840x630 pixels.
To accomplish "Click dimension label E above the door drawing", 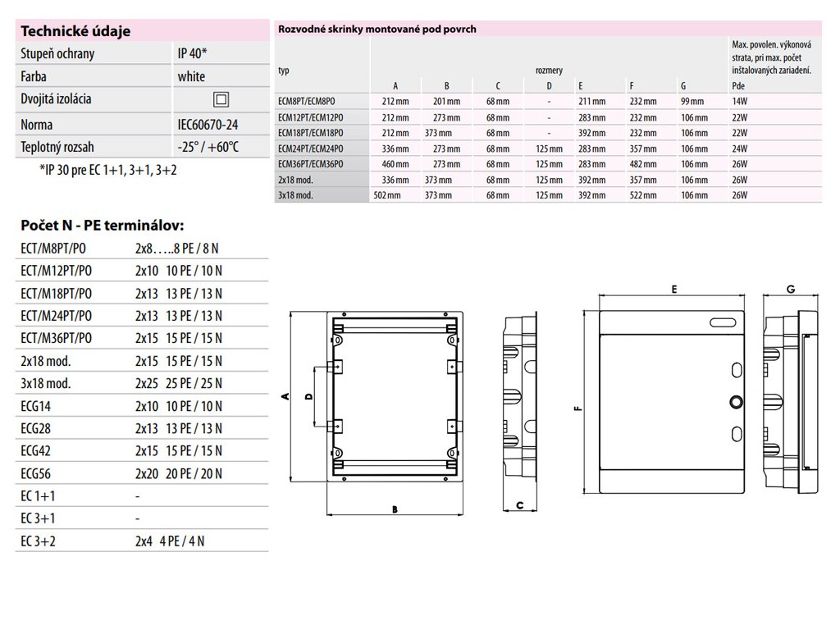I will (x=673, y=290).
